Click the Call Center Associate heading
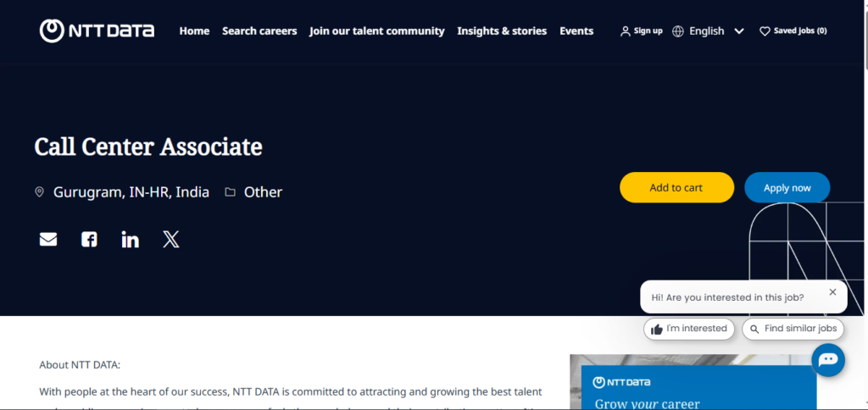 [148, 147]
